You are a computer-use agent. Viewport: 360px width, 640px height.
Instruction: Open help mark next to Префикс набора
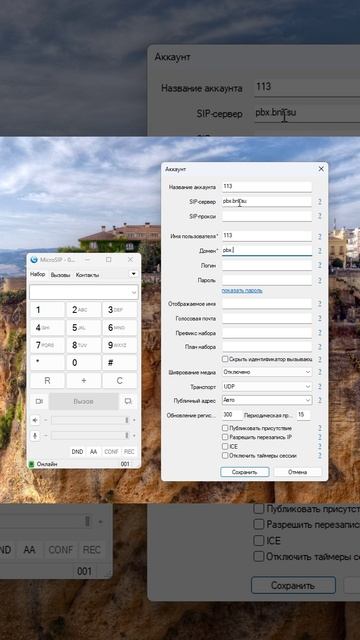[x=320, y=333]
